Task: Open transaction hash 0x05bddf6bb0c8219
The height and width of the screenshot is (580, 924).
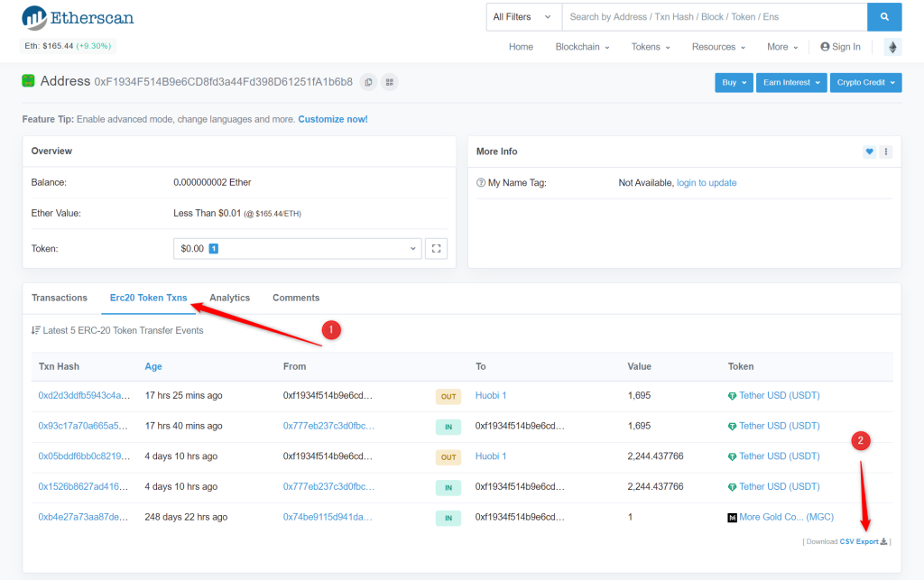Action: (x=84, y=456)
